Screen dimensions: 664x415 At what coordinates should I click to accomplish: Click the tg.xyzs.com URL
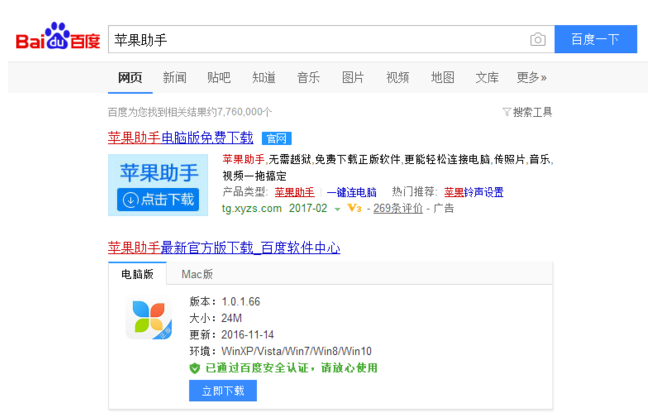[252, 208]
